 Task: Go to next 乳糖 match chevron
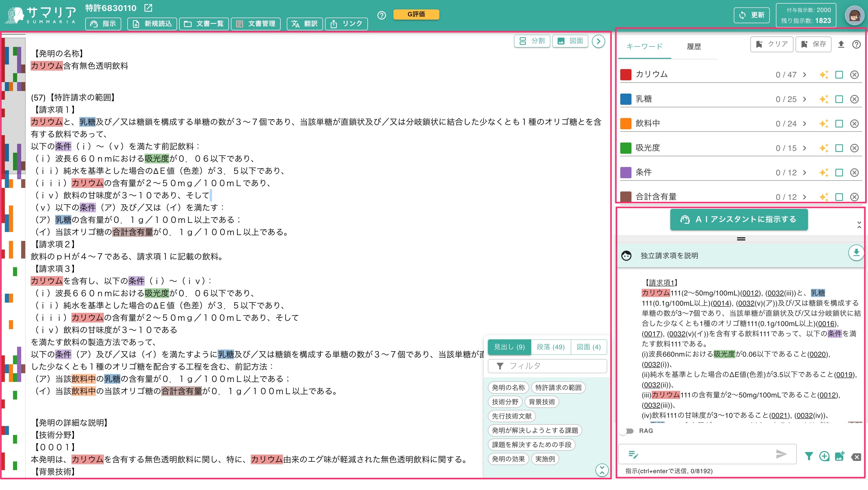click(805, 99)
